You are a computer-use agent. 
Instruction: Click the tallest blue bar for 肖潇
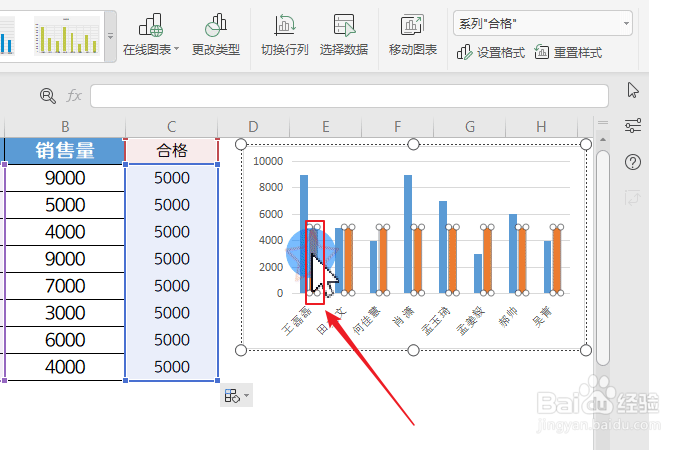pyautogui.click(x=408, y=234)
